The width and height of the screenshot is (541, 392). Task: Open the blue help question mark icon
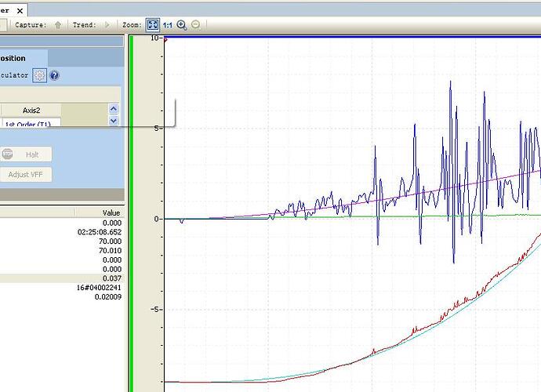pyautogui.click(x=54, y=75)
